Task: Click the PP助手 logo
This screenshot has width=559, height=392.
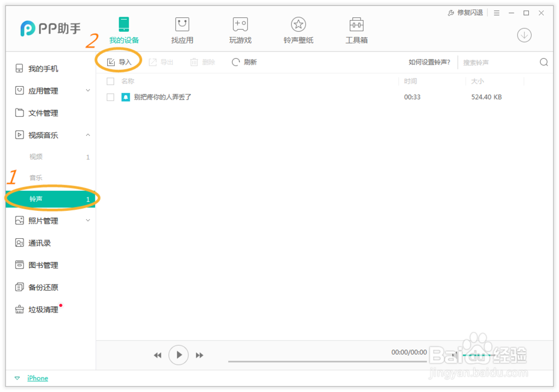Action: click(50, 28)
